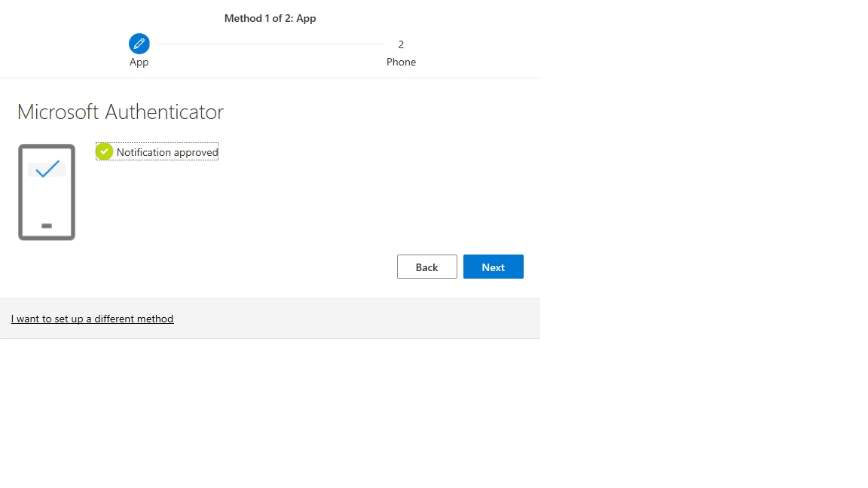Click the App step pencil icon
Image resolution: width=868 pixels, height=488 pixels.
pos(139,44)
